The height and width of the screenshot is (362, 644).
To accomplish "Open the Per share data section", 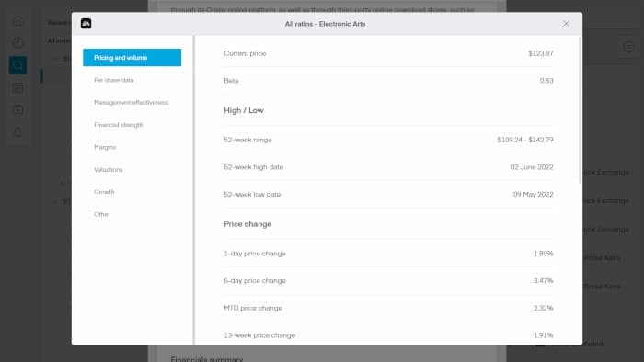I will [114, 80].
